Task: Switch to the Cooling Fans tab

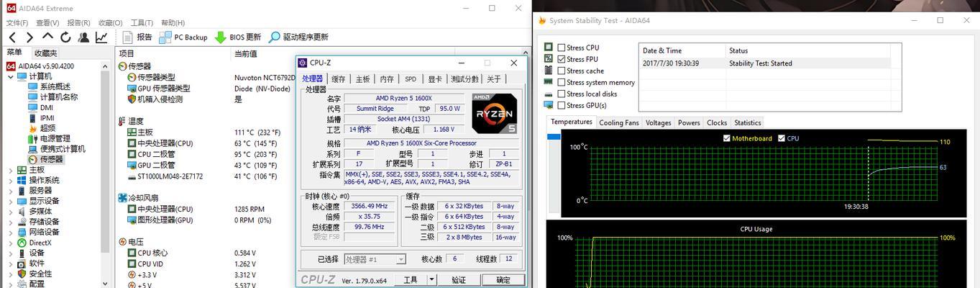Action: coord(619,123)
